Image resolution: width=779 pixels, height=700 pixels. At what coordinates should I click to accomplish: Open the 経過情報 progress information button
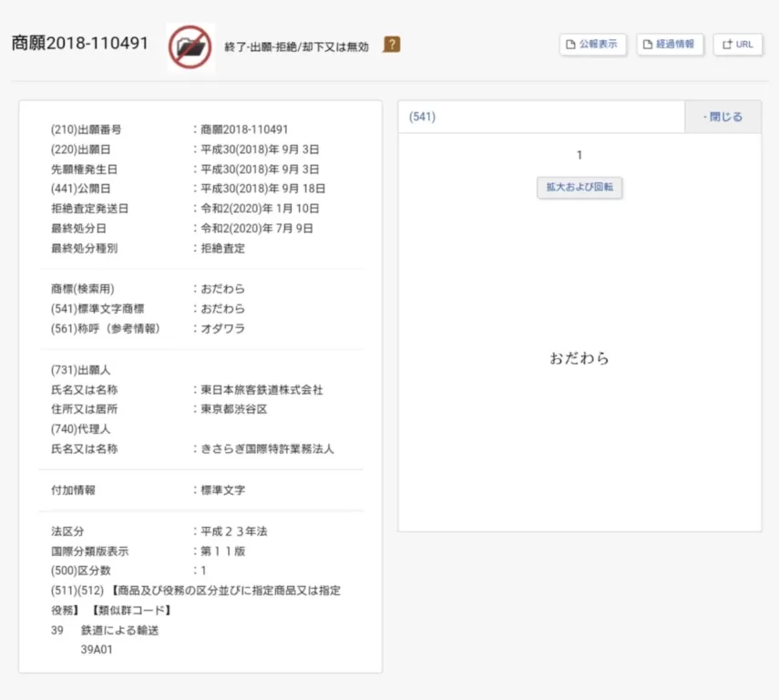669,45
